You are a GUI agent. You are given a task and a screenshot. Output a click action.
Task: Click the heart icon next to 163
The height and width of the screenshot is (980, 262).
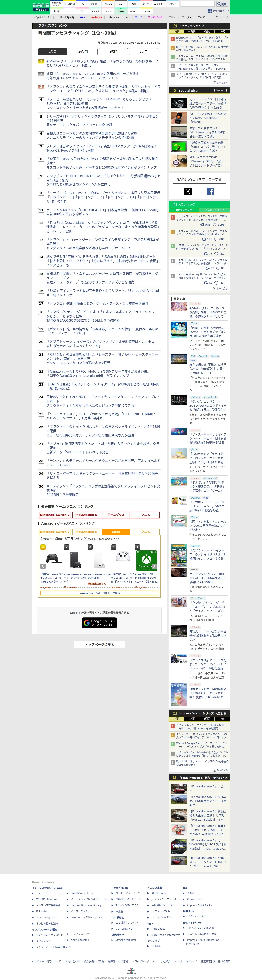click(x=216, y=283)
